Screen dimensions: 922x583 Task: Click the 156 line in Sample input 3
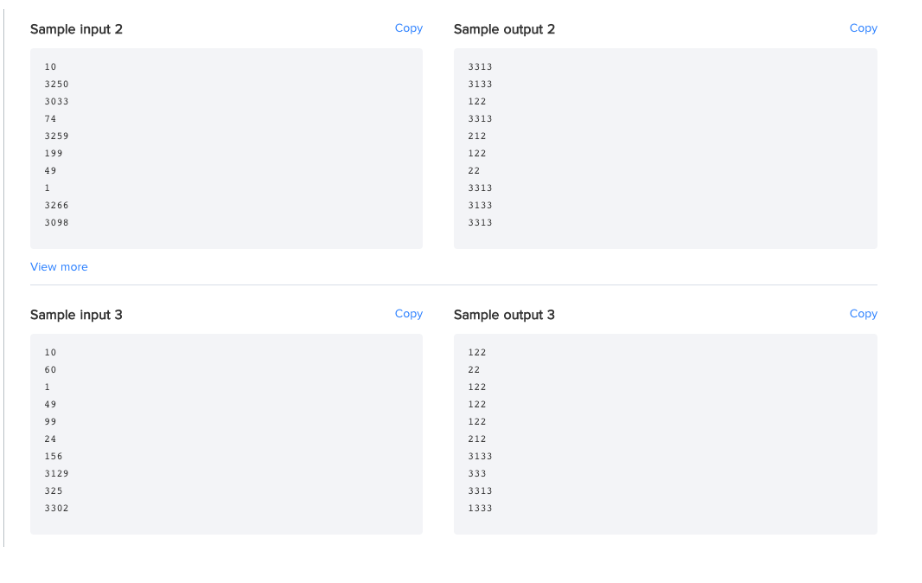(x=54, y=457)
